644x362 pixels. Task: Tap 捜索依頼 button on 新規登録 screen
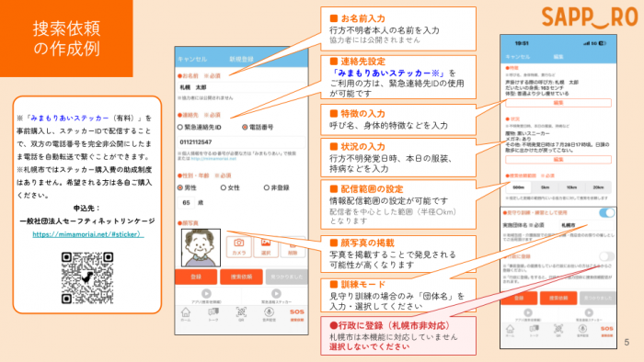241,277
